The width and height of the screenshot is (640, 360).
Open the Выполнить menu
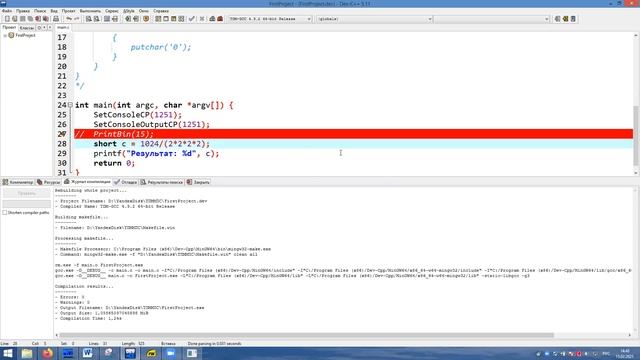(x=90, y=11)
